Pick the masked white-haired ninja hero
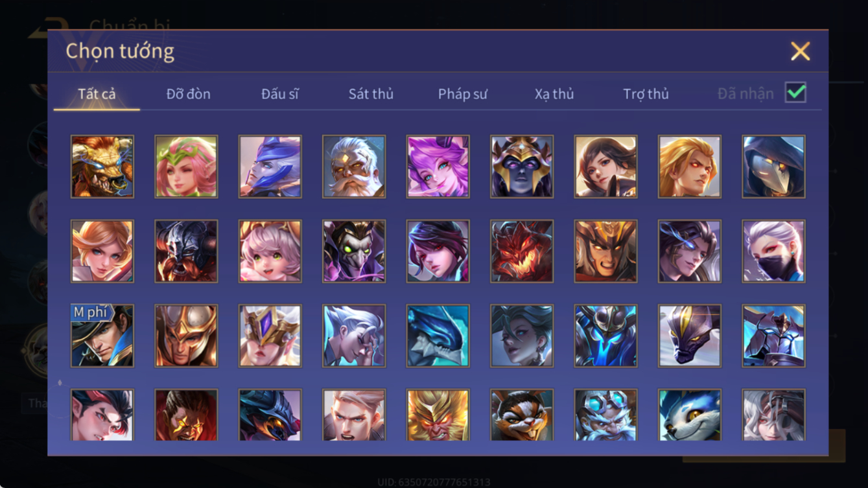868x488 pixels. pos(774,251)
